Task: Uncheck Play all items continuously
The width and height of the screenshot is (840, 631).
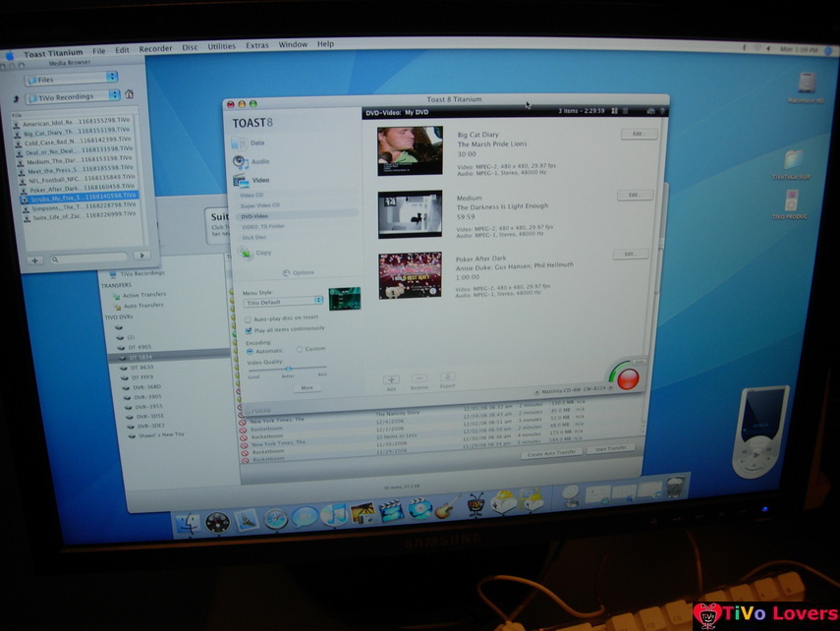Action: [x=248, y=330]
